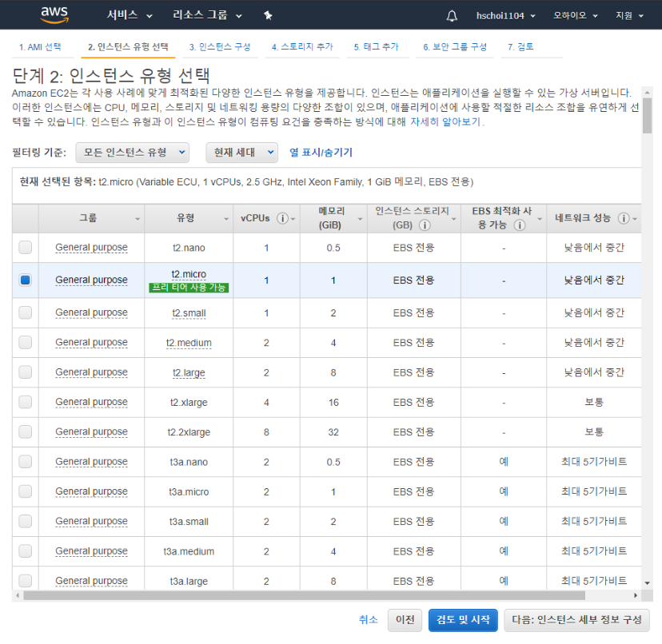Click General purpose link in t2.nano row
This screenshot has height=644, width=662.
(91, 248)
